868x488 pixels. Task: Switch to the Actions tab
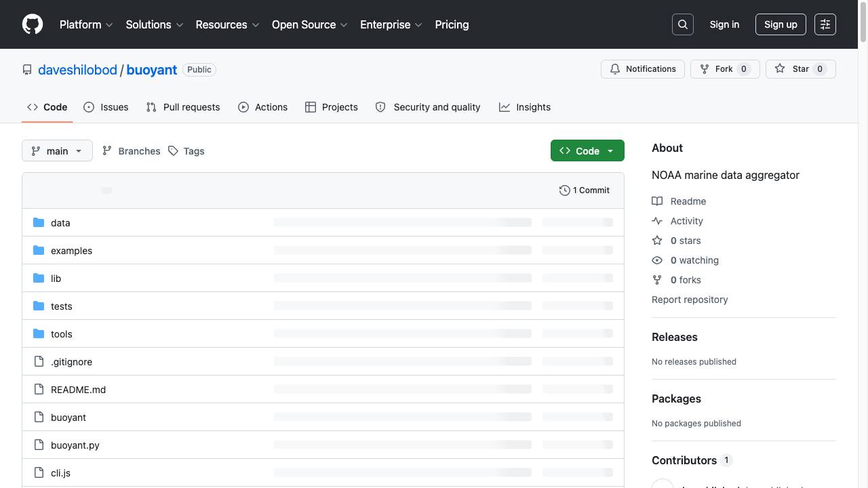click(x=263, y=107)
